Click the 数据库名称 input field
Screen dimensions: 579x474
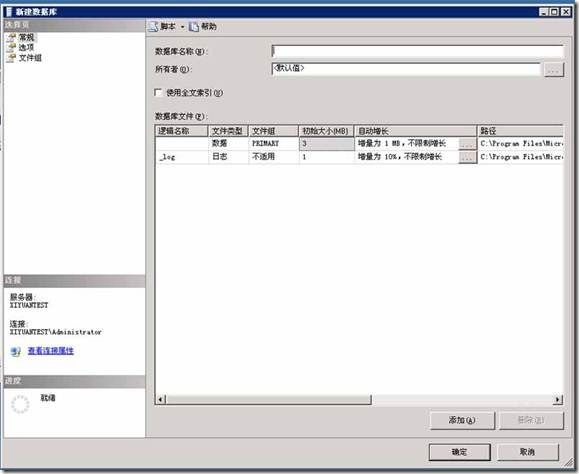click(417, 51)
